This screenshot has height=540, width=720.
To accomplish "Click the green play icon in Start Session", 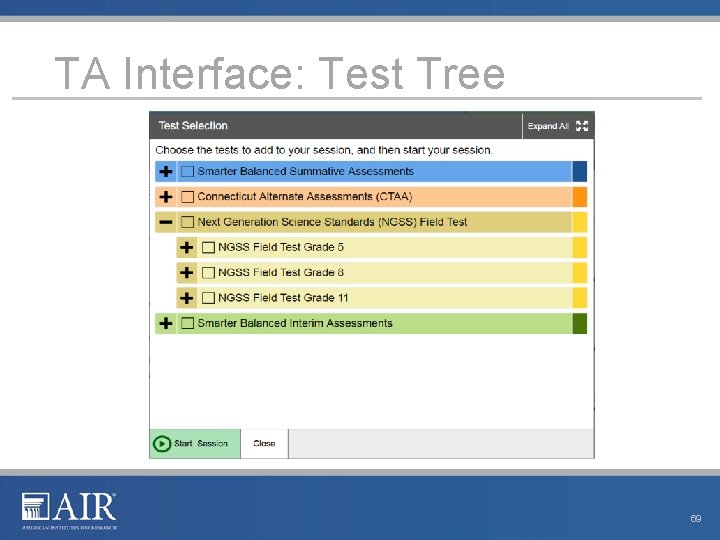I will 162,444.
